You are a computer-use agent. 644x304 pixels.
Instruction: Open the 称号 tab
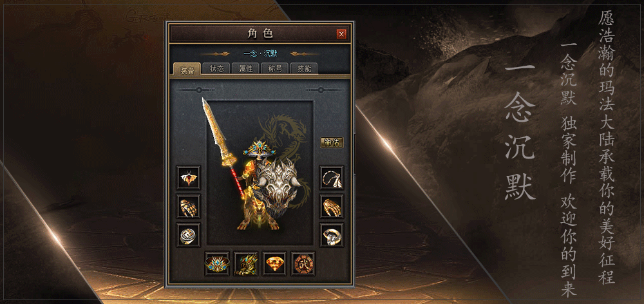(x=275, y=69)
